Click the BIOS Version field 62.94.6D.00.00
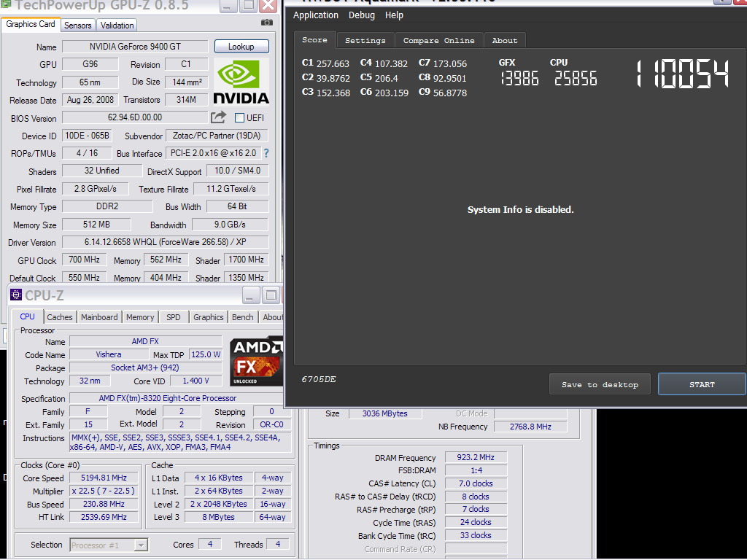 pyautogui.click(x=135, y=117)
